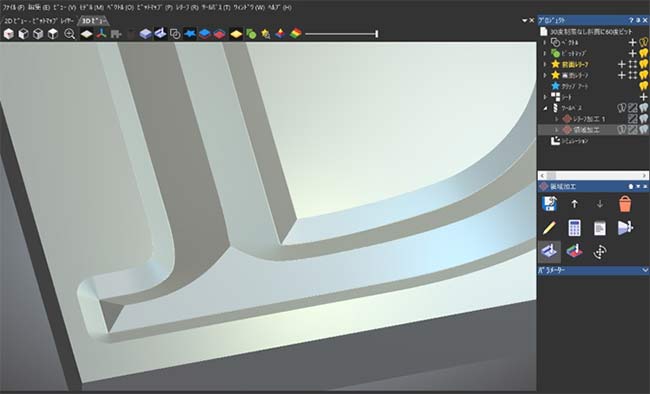Viewport: 650px width, 394px height.
Task: Click the toolpath summary document icon
Action: tap(599, 228)
